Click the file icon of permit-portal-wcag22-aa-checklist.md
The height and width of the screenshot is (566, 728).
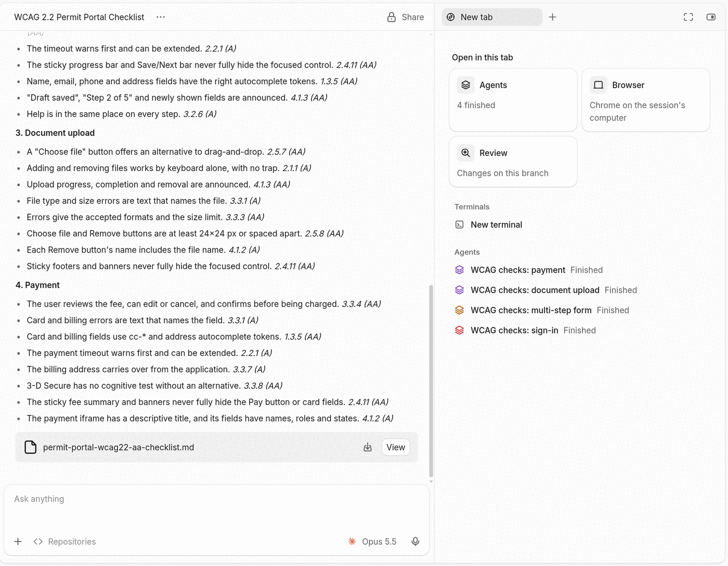point(31,447)
